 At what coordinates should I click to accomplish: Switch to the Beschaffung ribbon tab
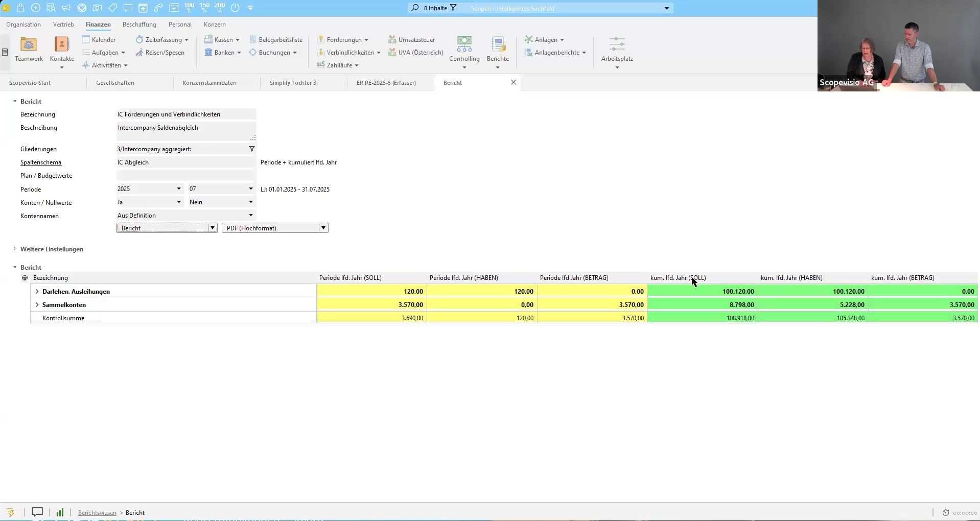pyautogui.click(x=139, y=25)
